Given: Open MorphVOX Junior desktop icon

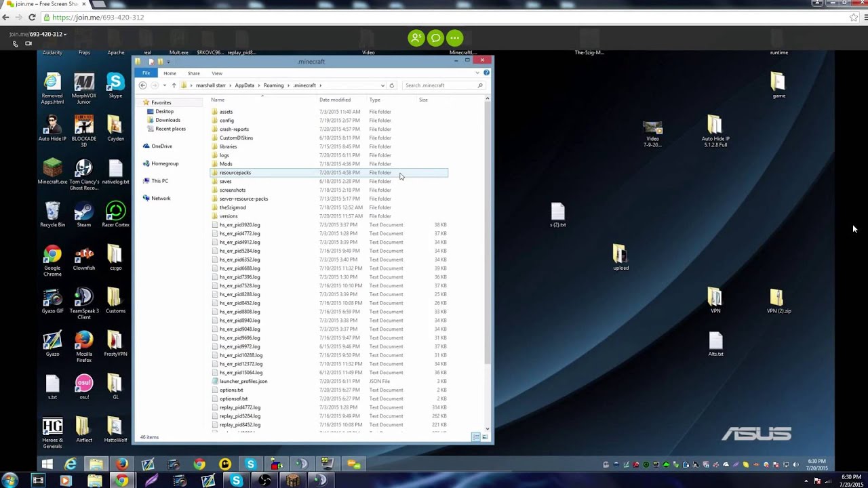Looking at the screenshot, I should [x=84, y=88].
